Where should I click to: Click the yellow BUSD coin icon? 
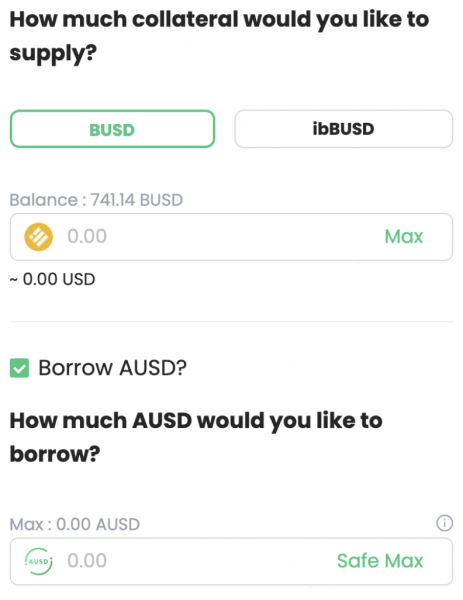tap(39, 237)
